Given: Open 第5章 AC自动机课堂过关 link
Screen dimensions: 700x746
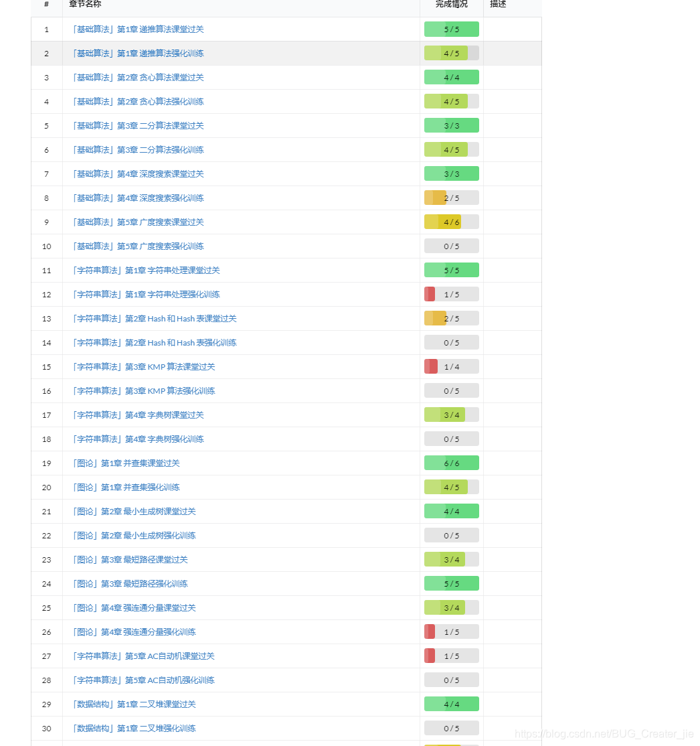Looking at the screenshot, I should [143, 656].
